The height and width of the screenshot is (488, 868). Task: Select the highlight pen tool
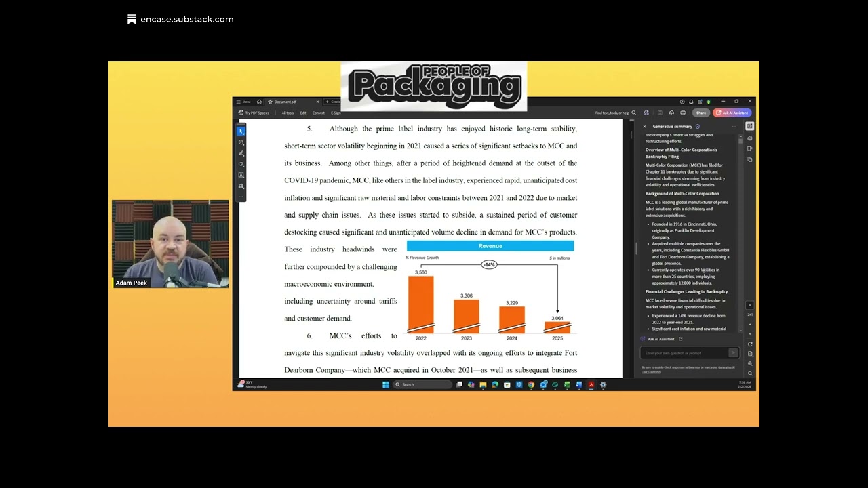pos(241,153)
